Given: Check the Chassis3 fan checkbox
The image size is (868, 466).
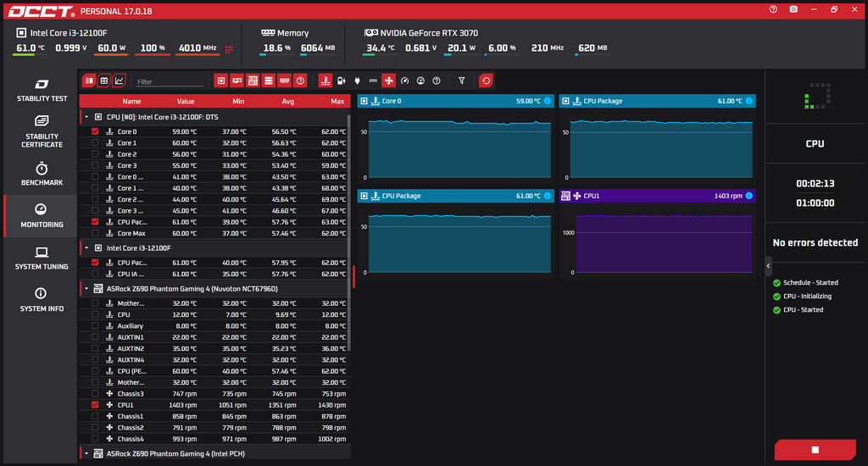Looking at the screenshot, I should pos(95,393).
